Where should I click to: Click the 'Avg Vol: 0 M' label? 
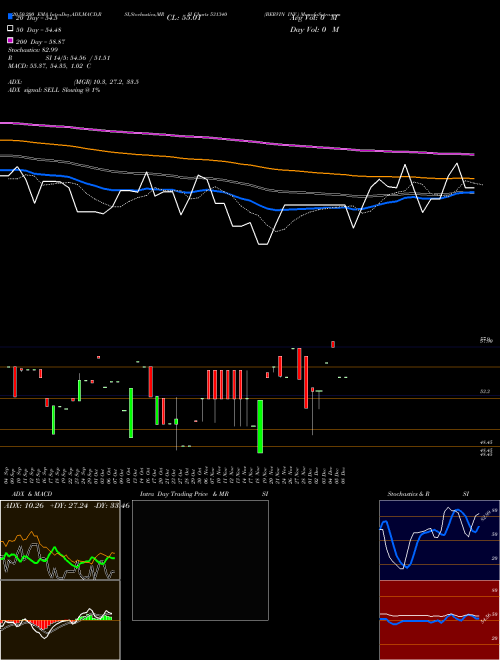click(314, 18)
